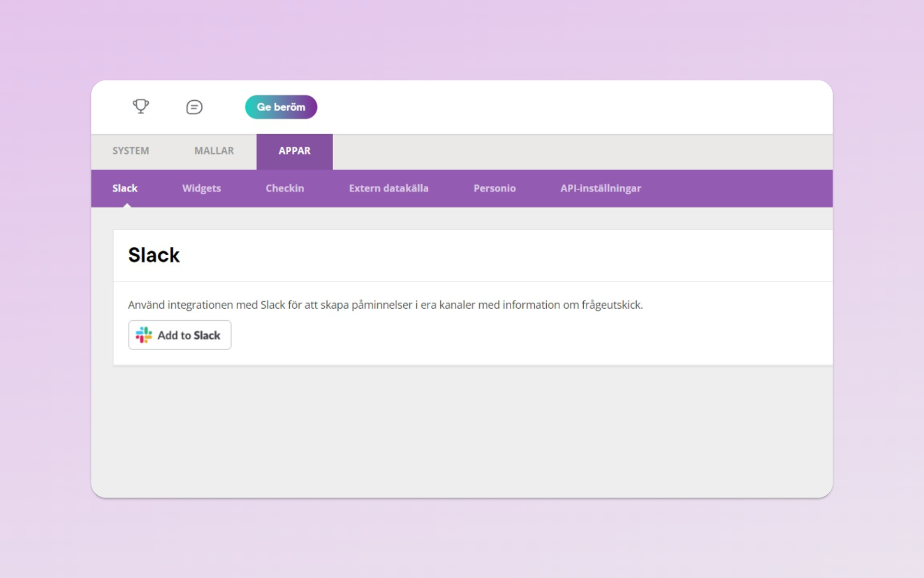Open Extern datakälla sub-tab
This screenshot has height=578, width=924.
389,188
